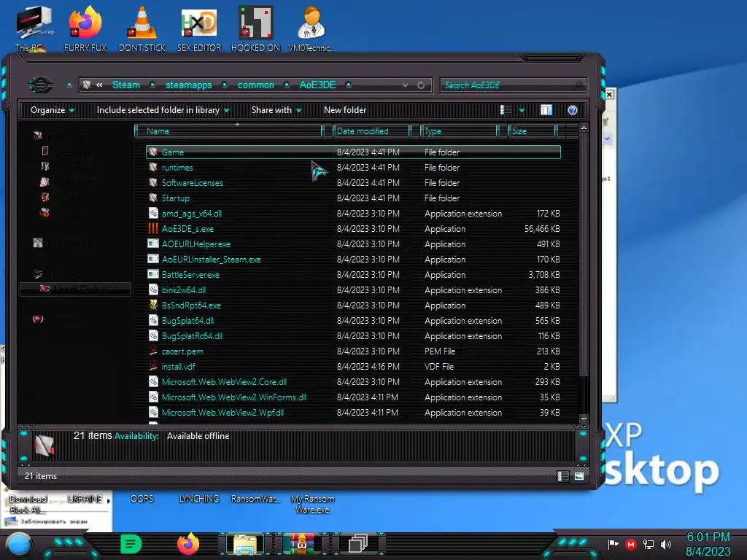Refresh the AoE3DE folder view
Screen dimensions: 747x560
(421, 85)
